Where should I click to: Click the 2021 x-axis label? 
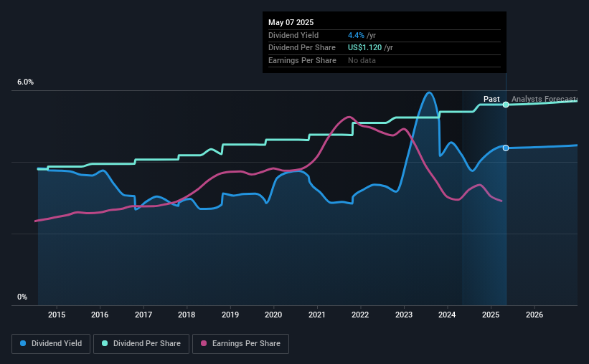point(317,315)
